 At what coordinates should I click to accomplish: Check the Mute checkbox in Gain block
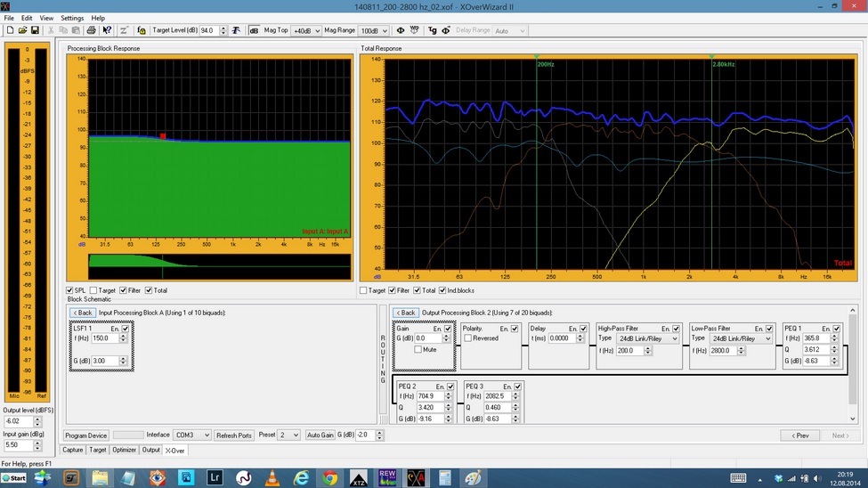[x=418, y=349]
